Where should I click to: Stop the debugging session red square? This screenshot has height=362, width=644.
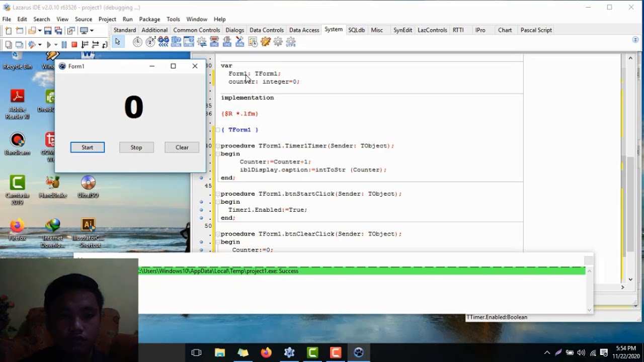click(x=74, y=45)
